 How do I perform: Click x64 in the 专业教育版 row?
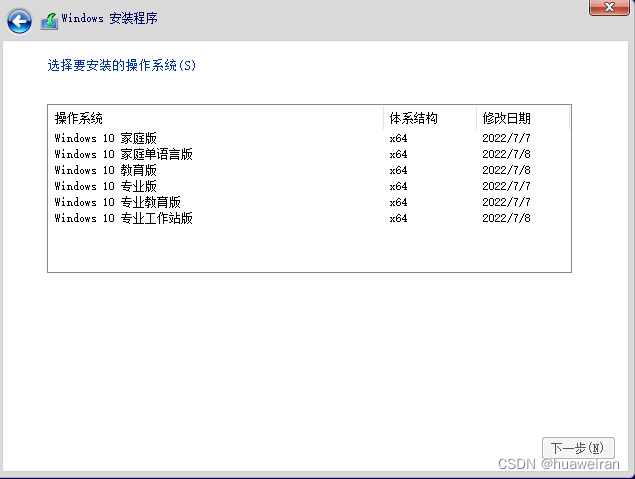click(398, 202)
